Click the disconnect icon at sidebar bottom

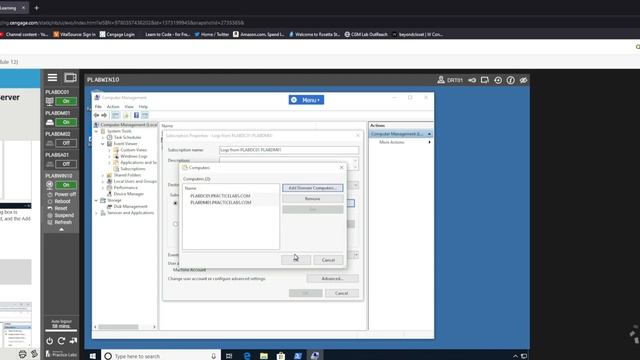73,341
